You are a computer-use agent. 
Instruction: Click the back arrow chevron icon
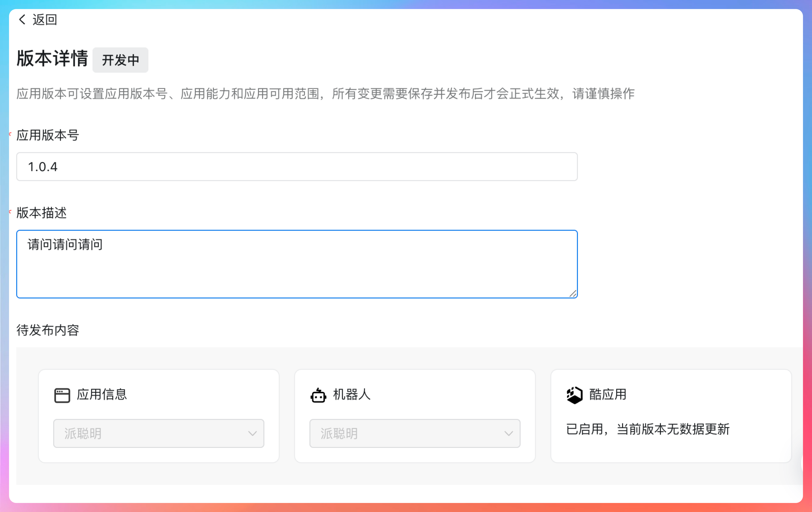tap(22, 20)
